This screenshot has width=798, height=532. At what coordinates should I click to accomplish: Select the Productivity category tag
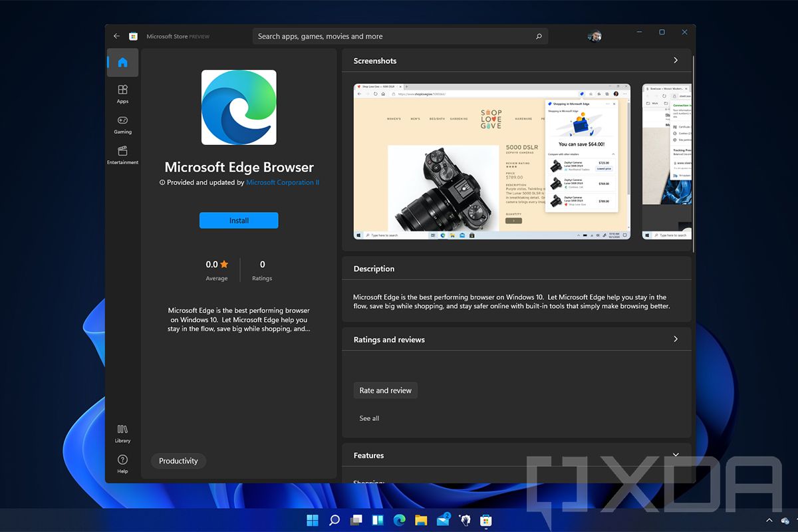[178, 461]
